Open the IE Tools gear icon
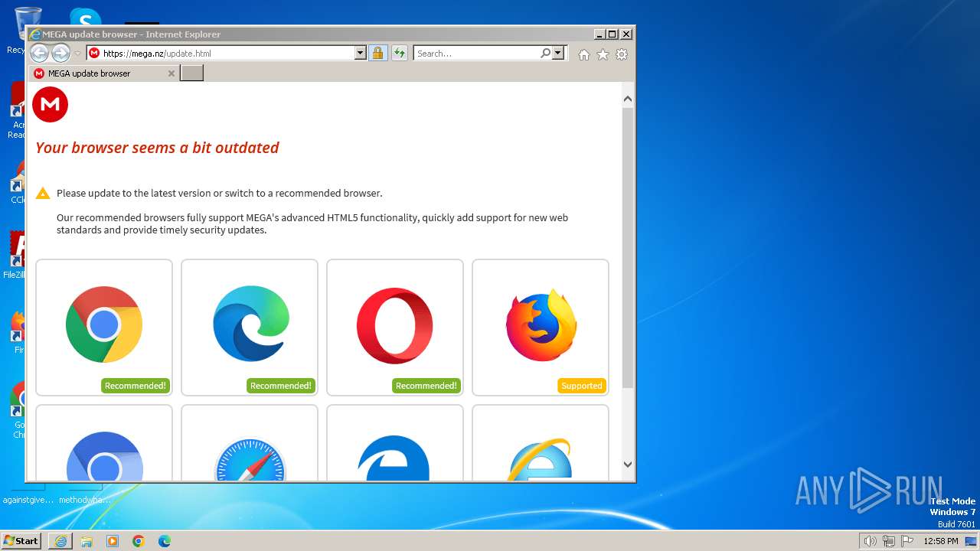 pos(622,54)
